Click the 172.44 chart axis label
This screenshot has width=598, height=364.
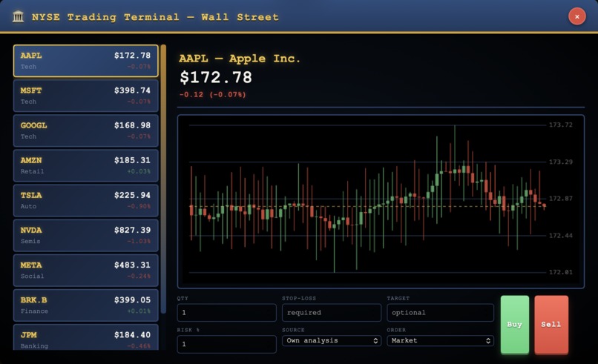point(560,235)
